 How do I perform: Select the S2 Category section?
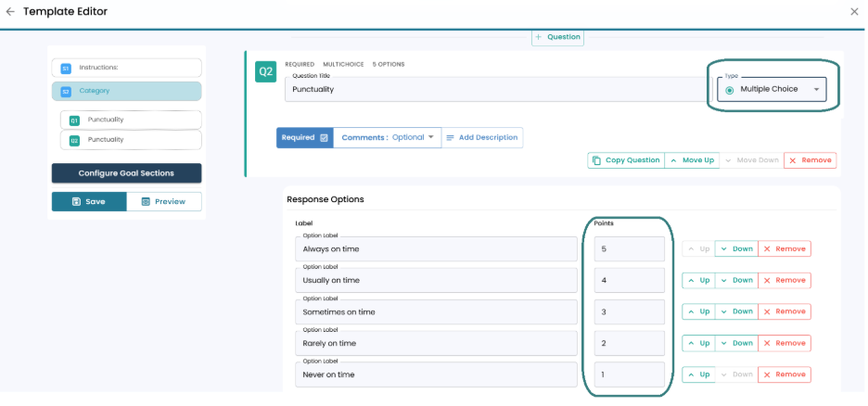[x=127, y=91]
